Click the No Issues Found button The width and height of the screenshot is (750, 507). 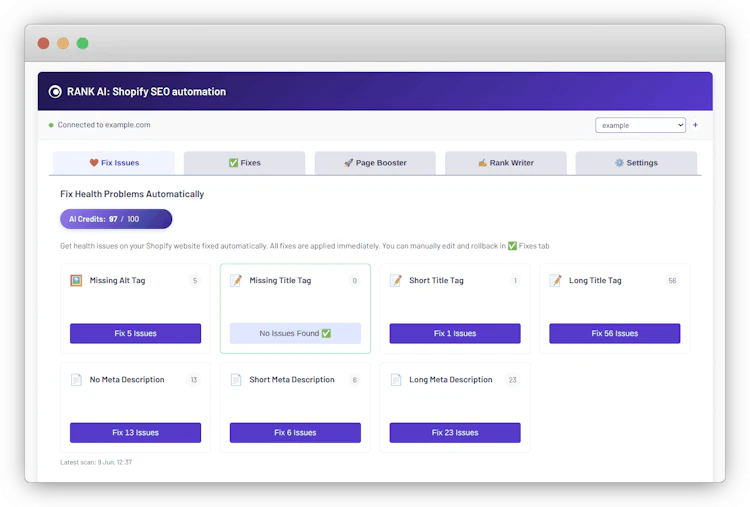(295, 333)
